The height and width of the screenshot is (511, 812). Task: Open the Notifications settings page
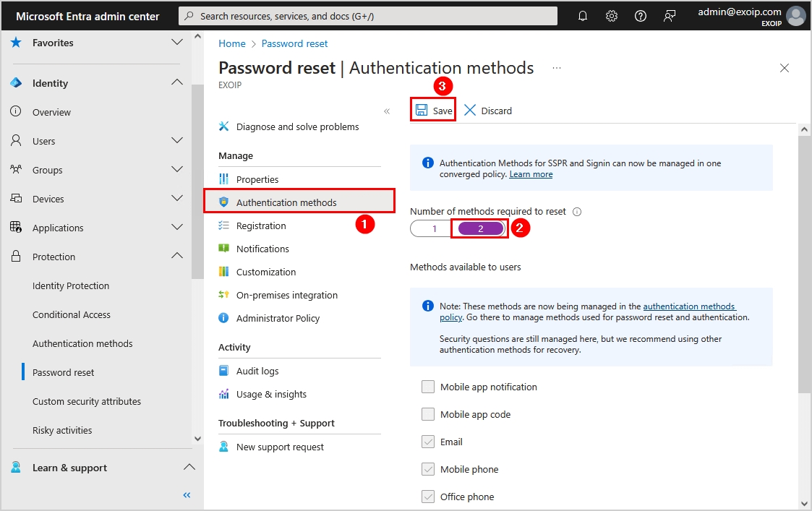pos(261,249)
